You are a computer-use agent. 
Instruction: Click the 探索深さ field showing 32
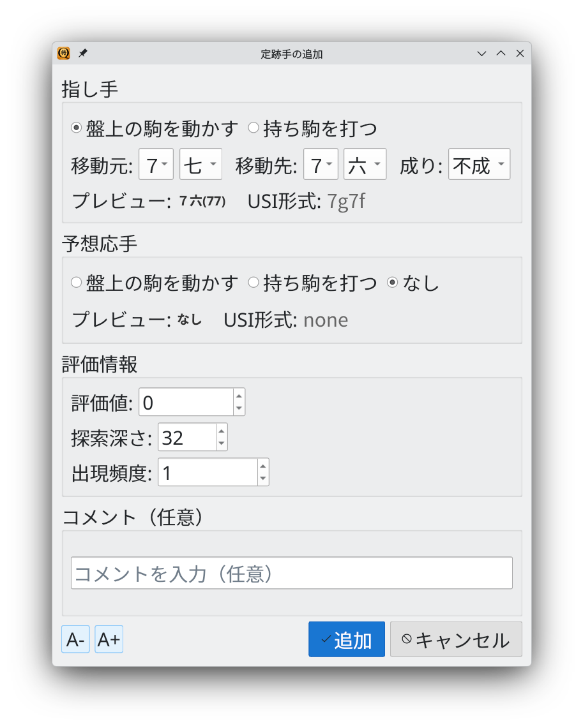pyautogui.click(x=188, y=436)
